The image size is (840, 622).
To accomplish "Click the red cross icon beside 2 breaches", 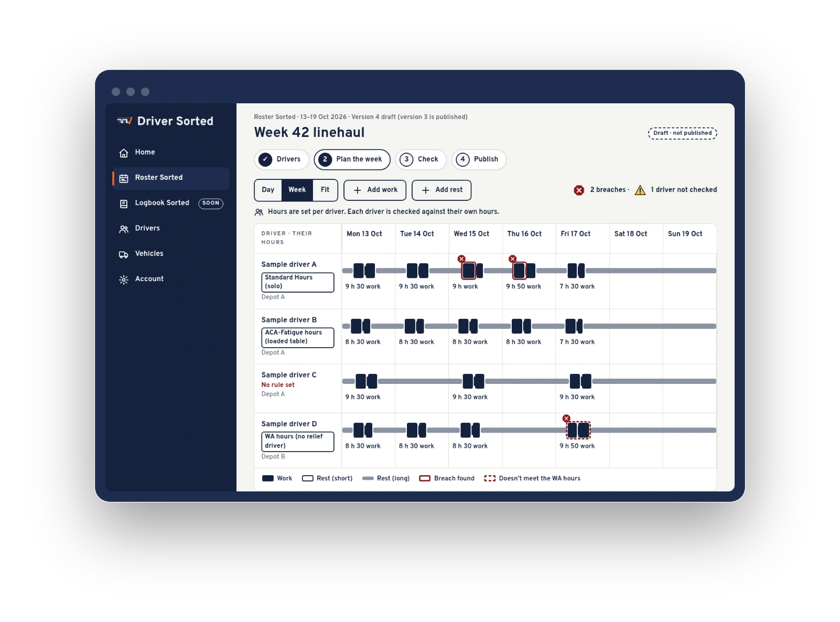I will coord(579,190).
